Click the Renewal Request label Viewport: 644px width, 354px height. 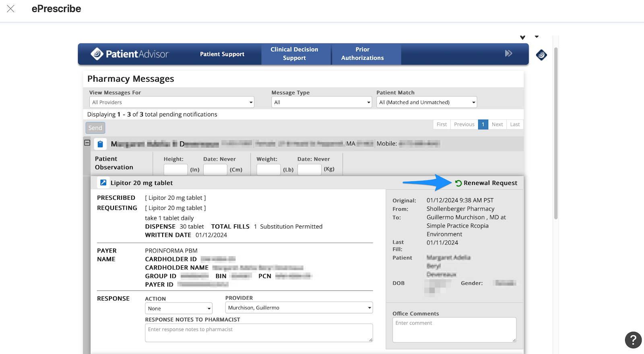click(490, 183)
